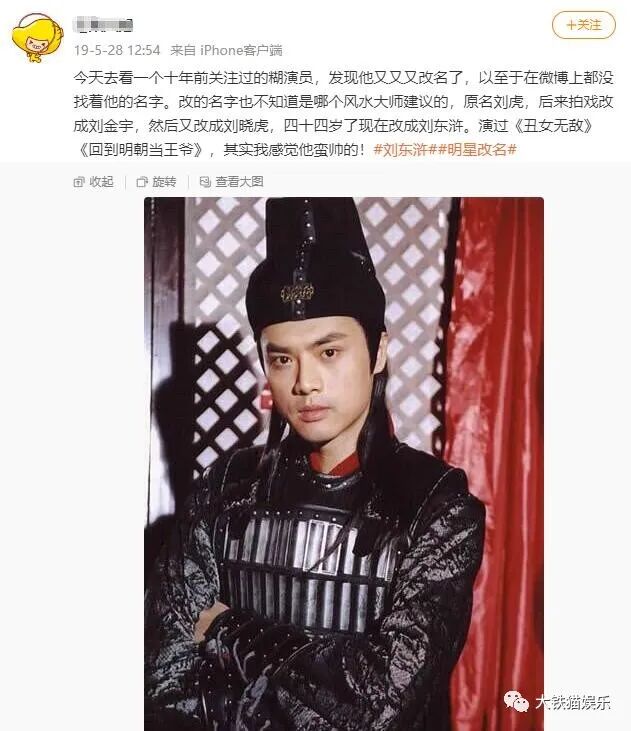Screen dimensions: 631x731
Task: Open the #明星改名# hashtag topic
Action: [x=477, y=150]
